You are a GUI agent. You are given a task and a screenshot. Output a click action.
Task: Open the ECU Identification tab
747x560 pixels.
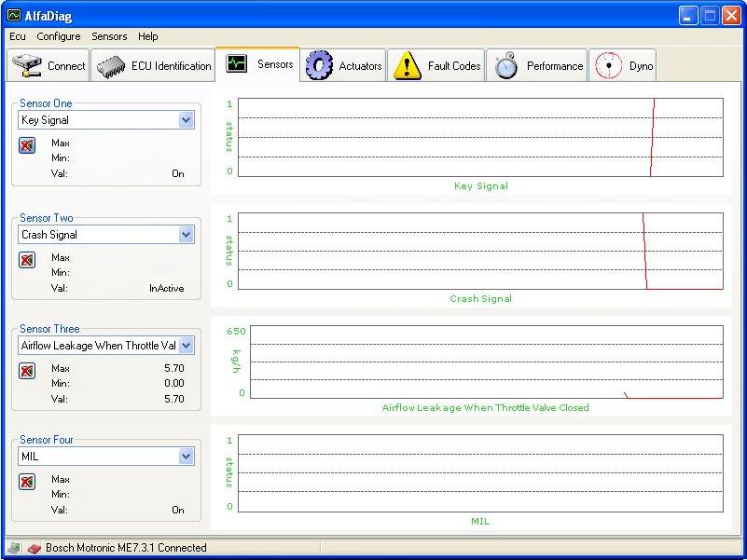(x=155, y=66)
